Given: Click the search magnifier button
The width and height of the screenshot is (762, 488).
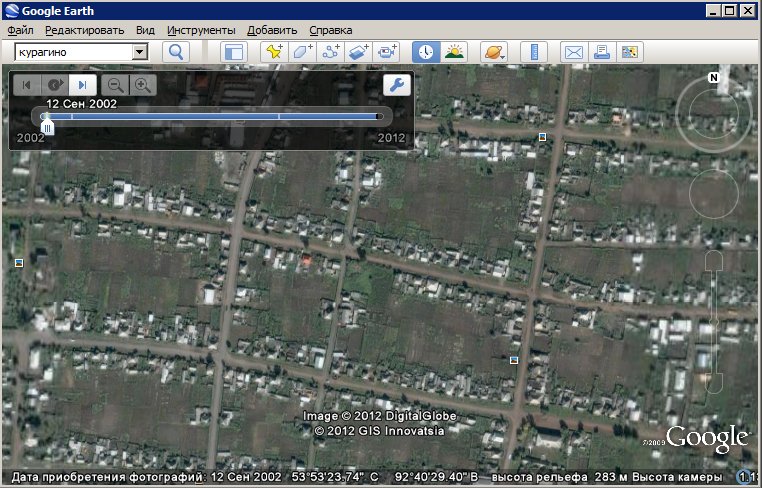Looking at the screenshot, I should (177, 52).
